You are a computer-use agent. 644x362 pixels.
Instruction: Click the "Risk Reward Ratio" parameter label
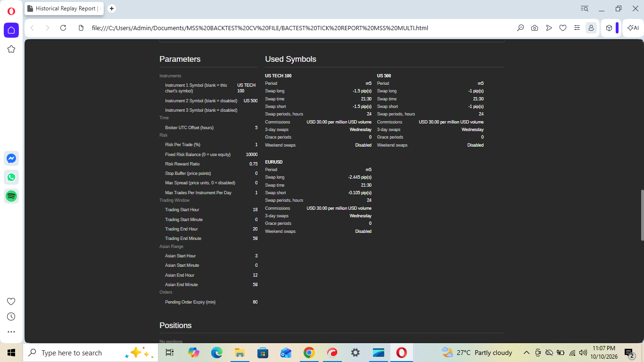click(x=182, y=164)
